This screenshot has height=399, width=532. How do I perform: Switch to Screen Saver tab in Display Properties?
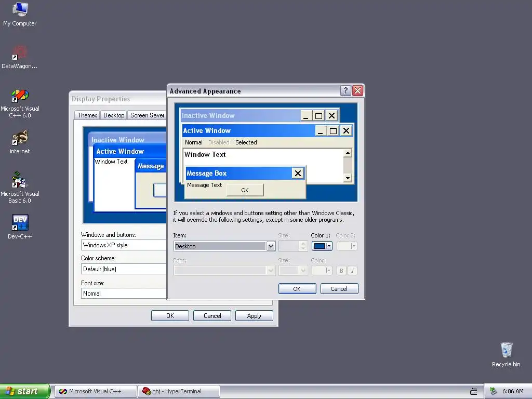click(147, 115)
